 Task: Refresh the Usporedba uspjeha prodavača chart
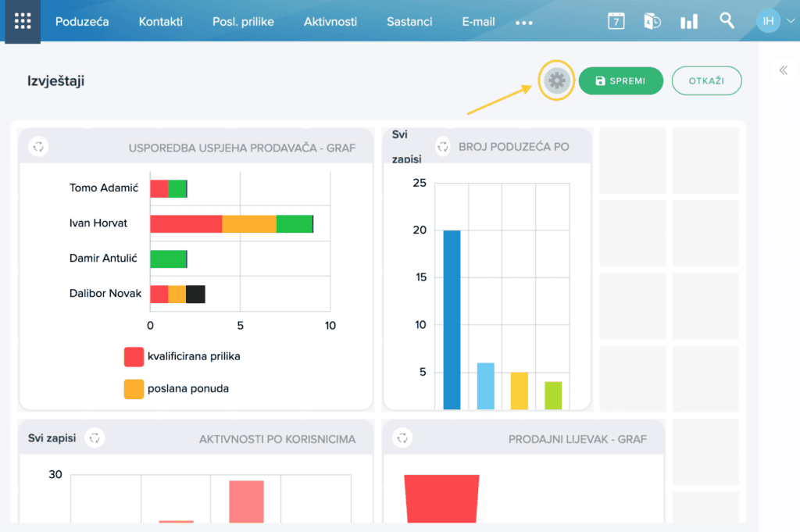(38, 147)
